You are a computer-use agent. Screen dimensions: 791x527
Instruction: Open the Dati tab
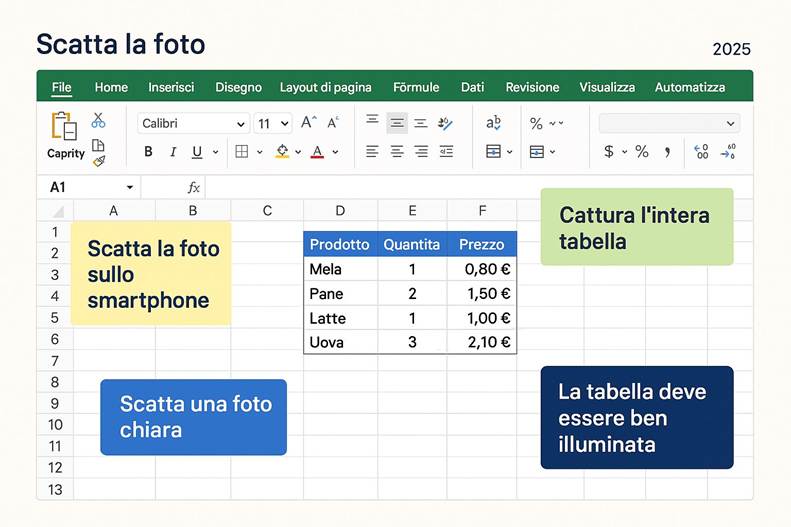472,87
